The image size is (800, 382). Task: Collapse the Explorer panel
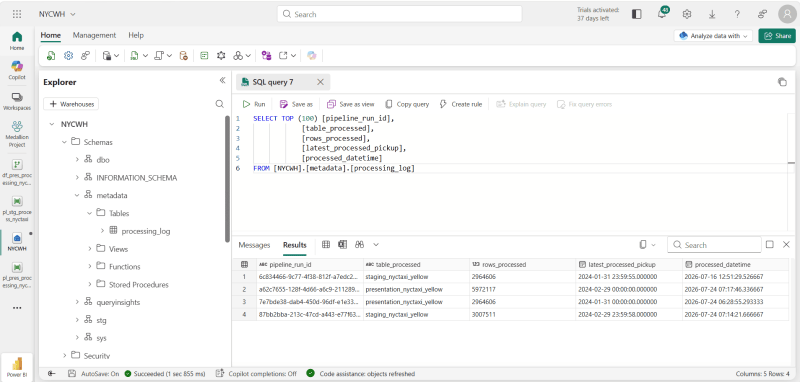click(x=222, y=81)
